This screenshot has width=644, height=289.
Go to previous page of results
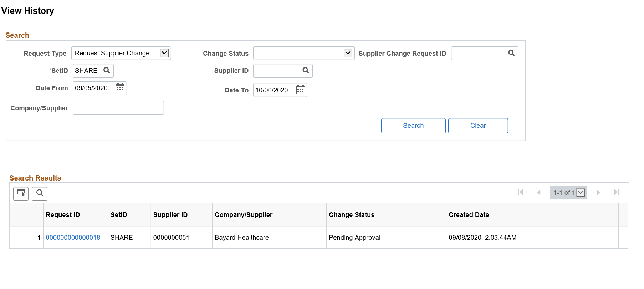[539, 192]
